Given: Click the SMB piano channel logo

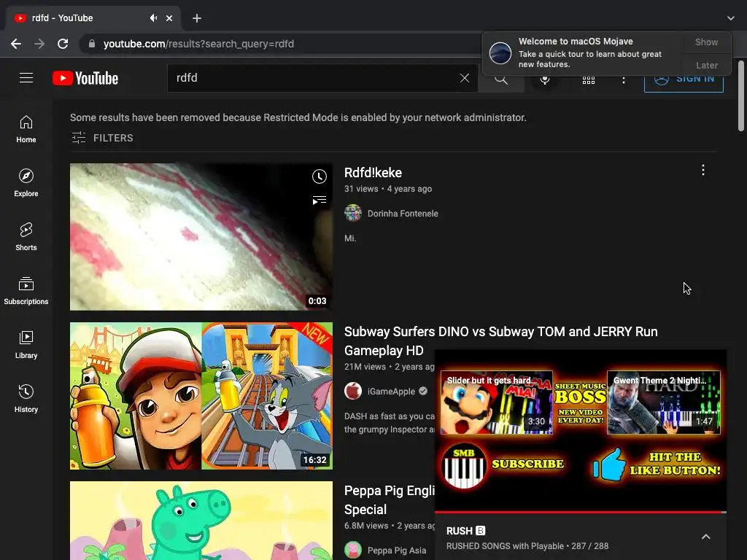Looking at the screenshot, I should tap(464, 465).
